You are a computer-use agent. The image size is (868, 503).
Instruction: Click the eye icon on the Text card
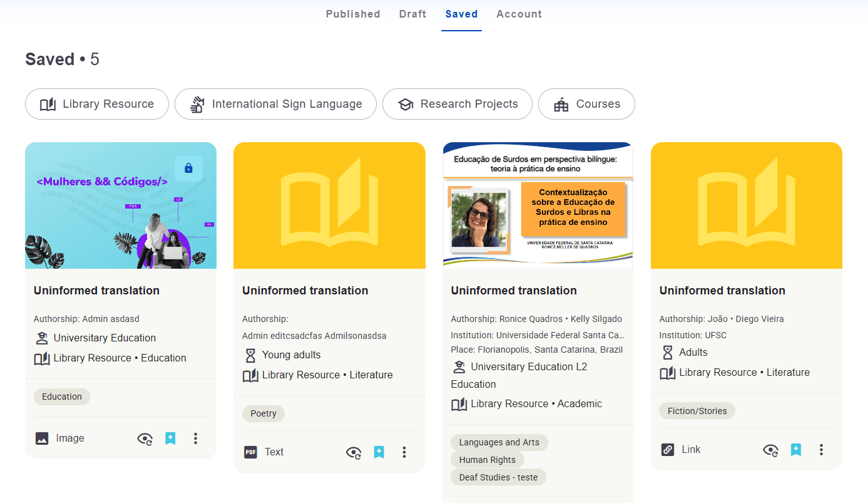(354, 452)
